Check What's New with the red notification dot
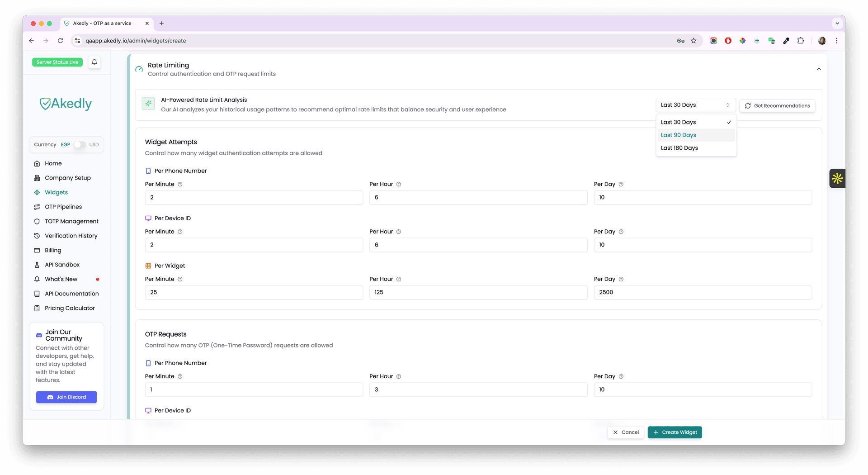The image size is (868, 475). [61, 279]
